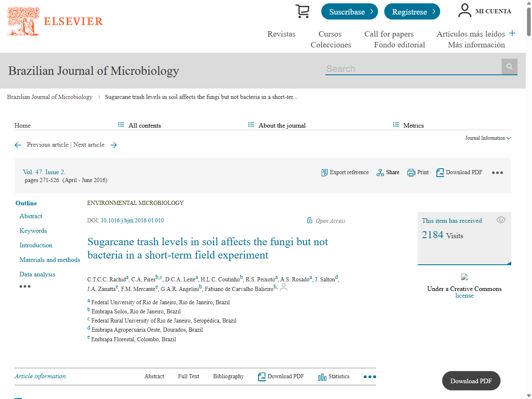
Task: Click the eye icon in visits box
Action: [501, 220]
